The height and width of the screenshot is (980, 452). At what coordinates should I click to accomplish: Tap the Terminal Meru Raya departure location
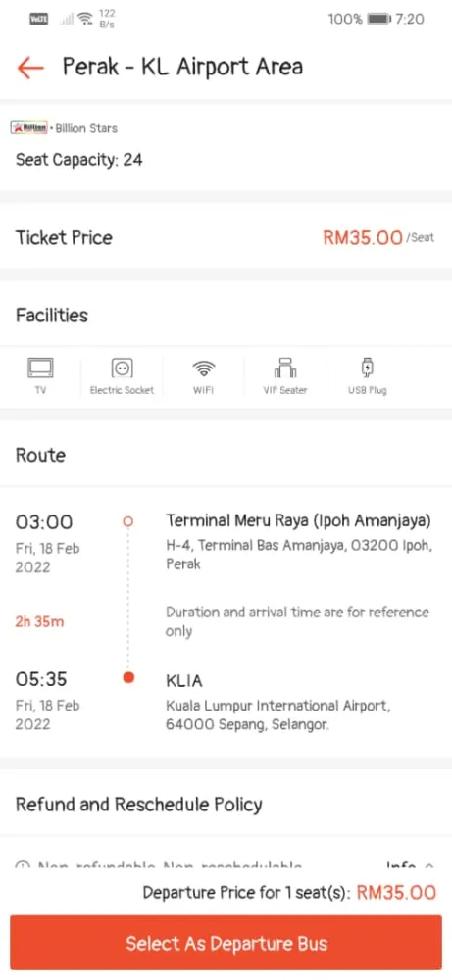click(298, 520)
